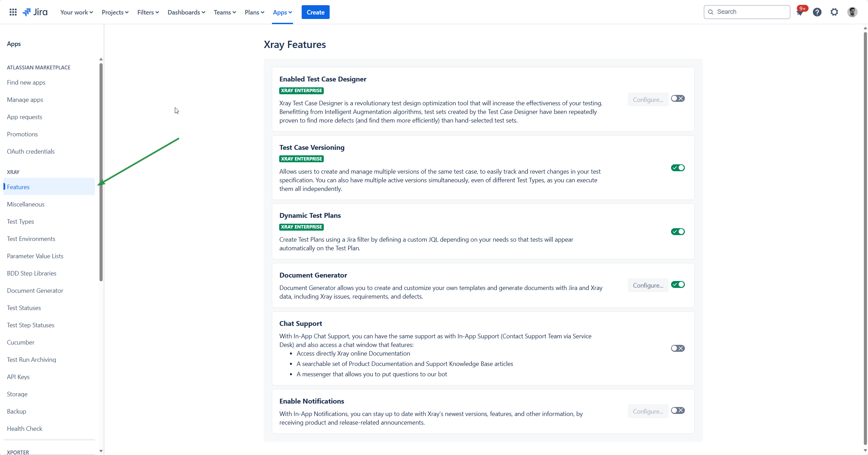Click Configure for Enable Notifications

click(648, 412)
